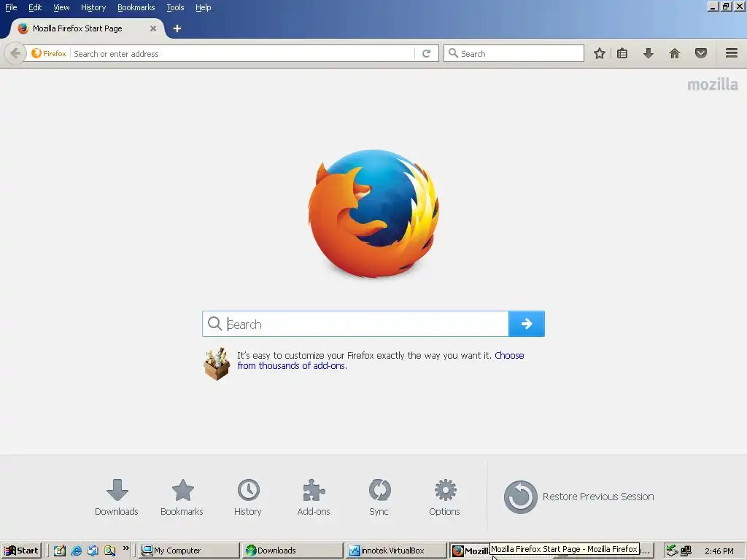747x560 pixels.
Task: Open the Edit menu
Action: click(x=35, y=7)
